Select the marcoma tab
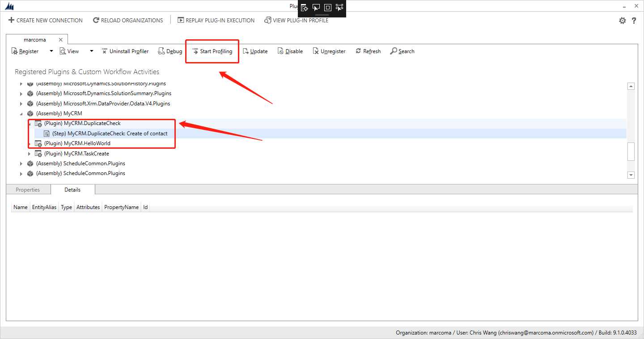644x339 pixels. (35, 40)
